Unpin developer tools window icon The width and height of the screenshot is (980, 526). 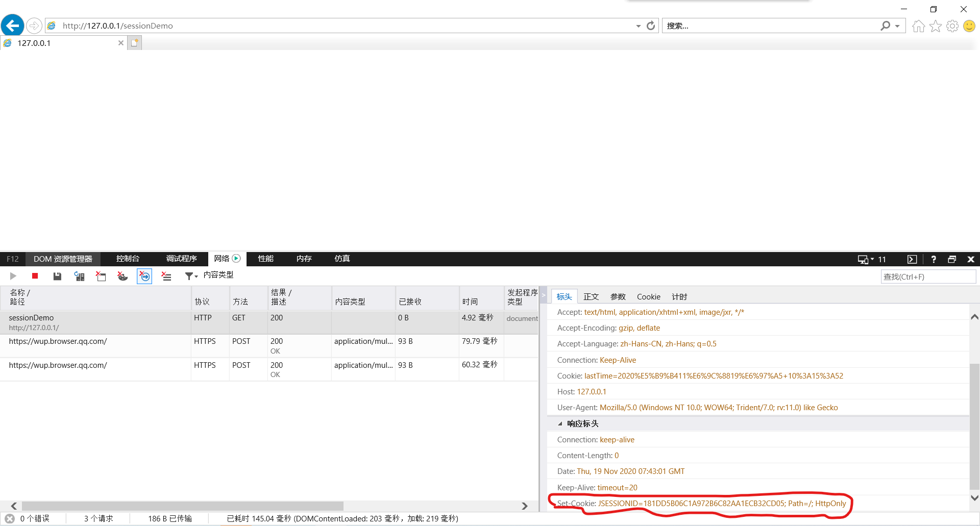tap(952, 259)
